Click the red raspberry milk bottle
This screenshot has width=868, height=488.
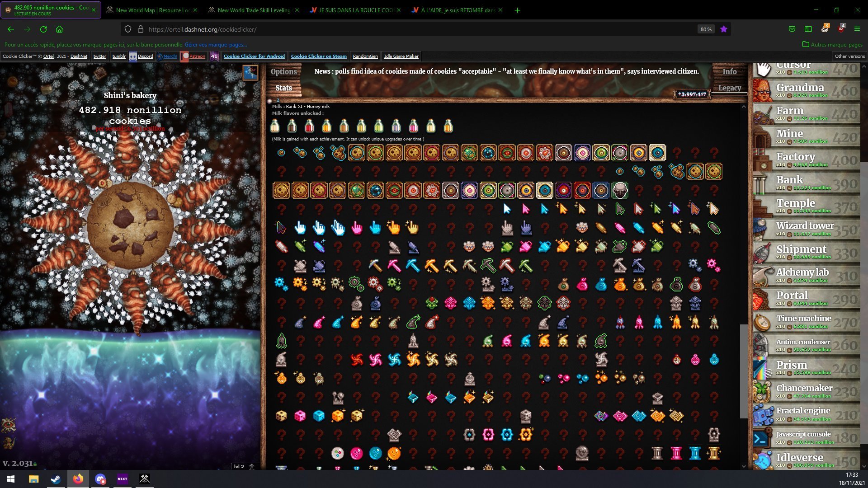(309, 126)
